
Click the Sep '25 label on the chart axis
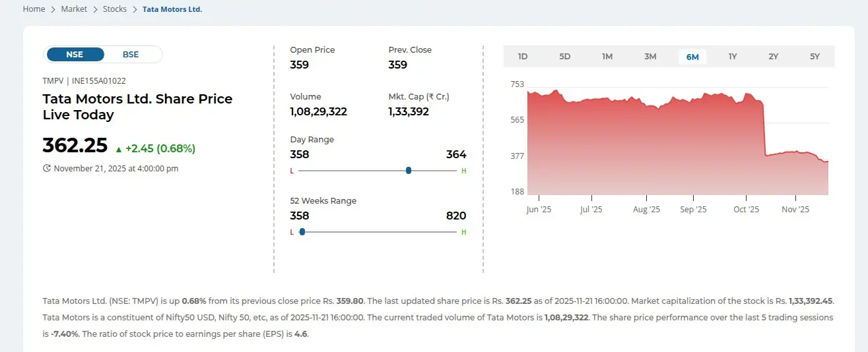tap(693, 210)
